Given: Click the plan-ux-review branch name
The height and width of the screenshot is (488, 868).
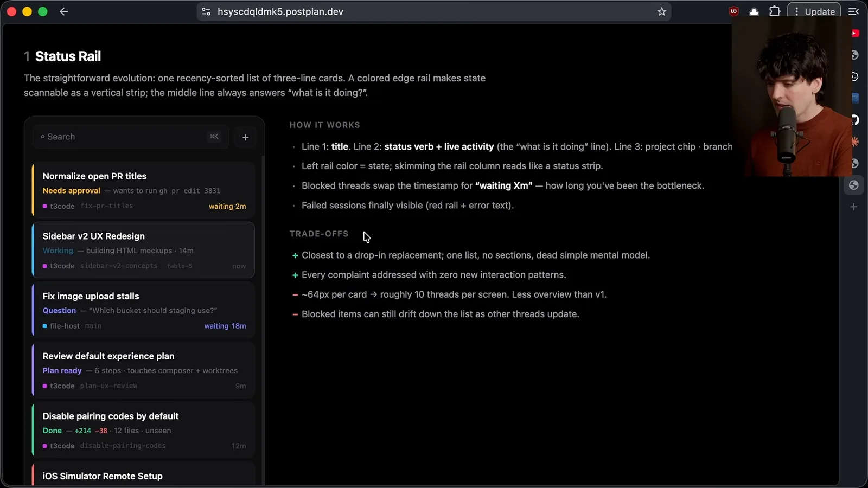Looking at the screenshot, I should (109, 386).
